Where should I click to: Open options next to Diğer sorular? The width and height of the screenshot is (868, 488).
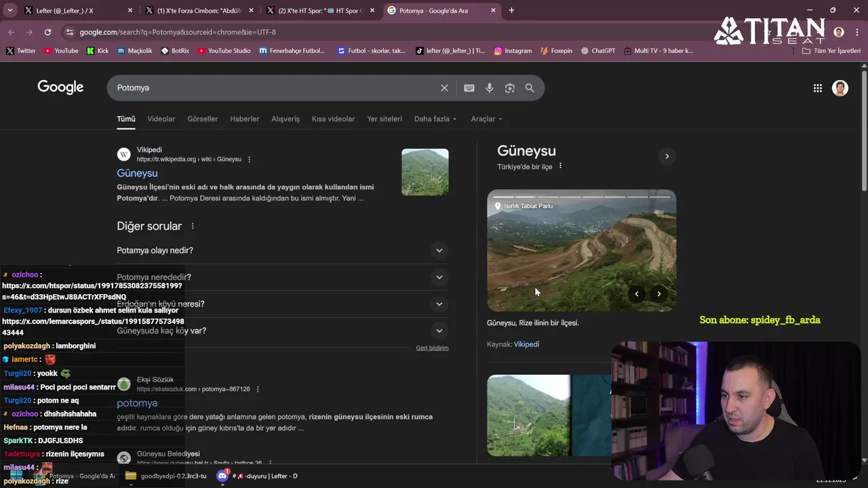coord(193,226)
